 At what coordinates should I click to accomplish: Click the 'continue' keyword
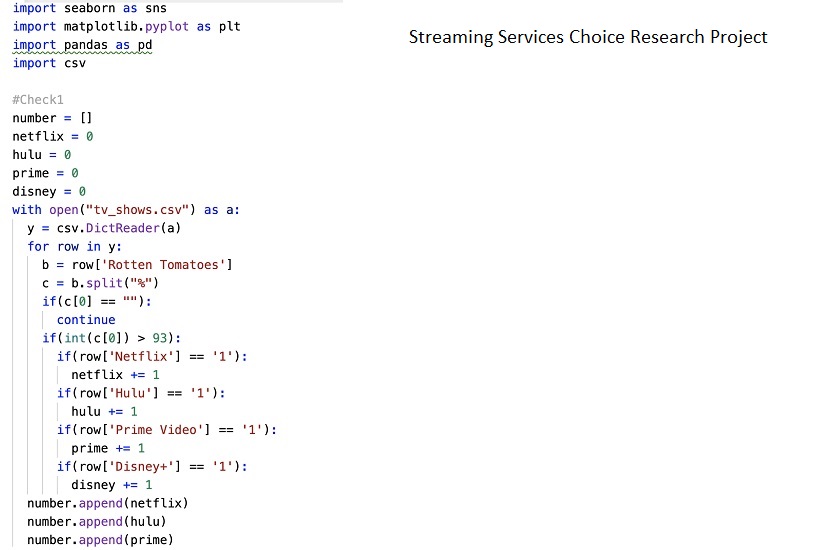pos(86,320)
